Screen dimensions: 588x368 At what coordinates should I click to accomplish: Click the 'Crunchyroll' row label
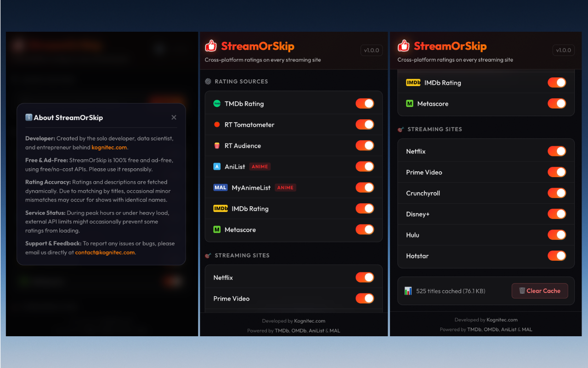coord(423,193)
